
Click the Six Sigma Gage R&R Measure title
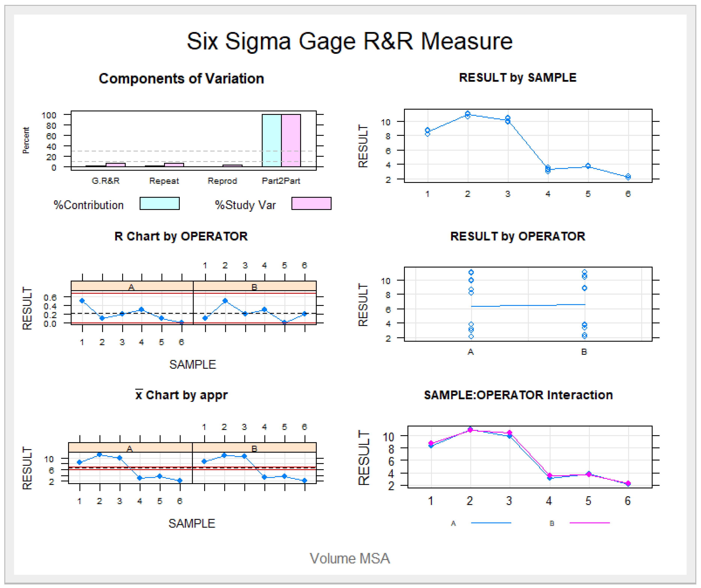[349, 41]
